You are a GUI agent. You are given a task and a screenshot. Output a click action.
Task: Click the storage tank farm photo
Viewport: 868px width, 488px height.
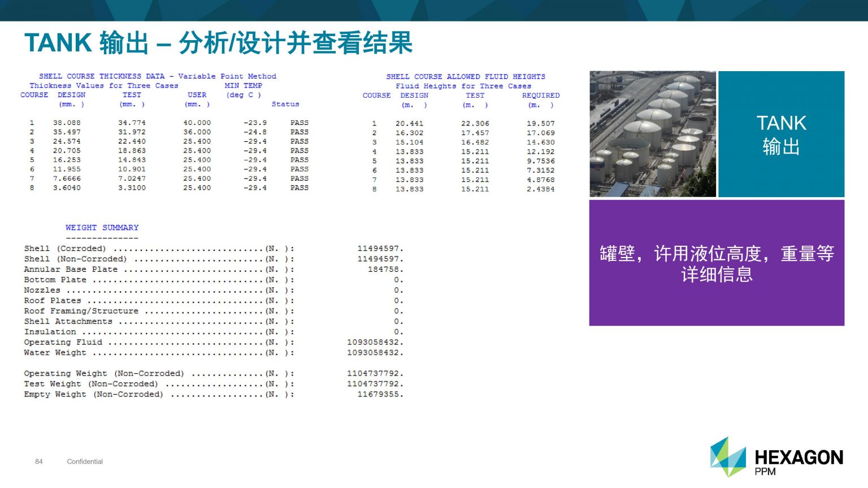pyautogui.click(x=652, y=134)
